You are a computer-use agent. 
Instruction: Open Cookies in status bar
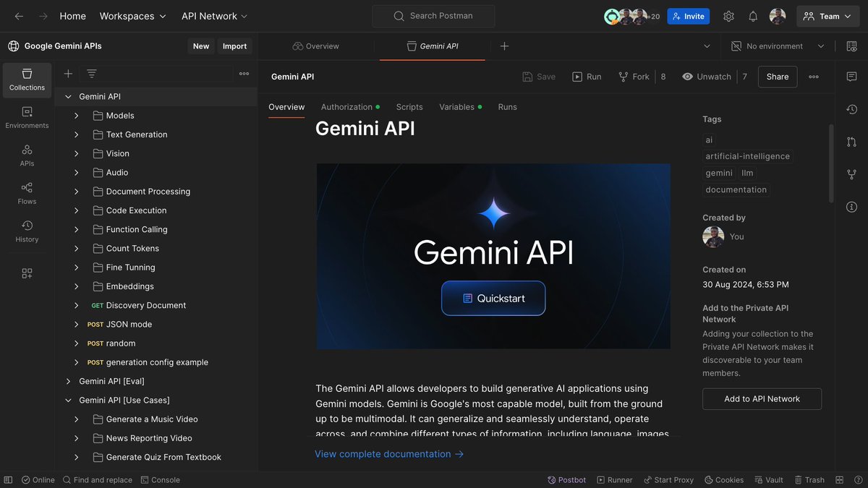[x=723, y=480]
